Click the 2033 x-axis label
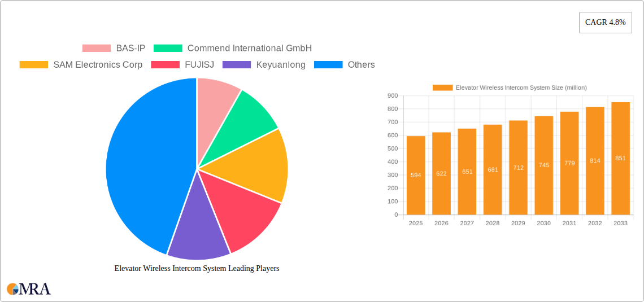Viewport: 644px width, 302px height. (621, 223)
